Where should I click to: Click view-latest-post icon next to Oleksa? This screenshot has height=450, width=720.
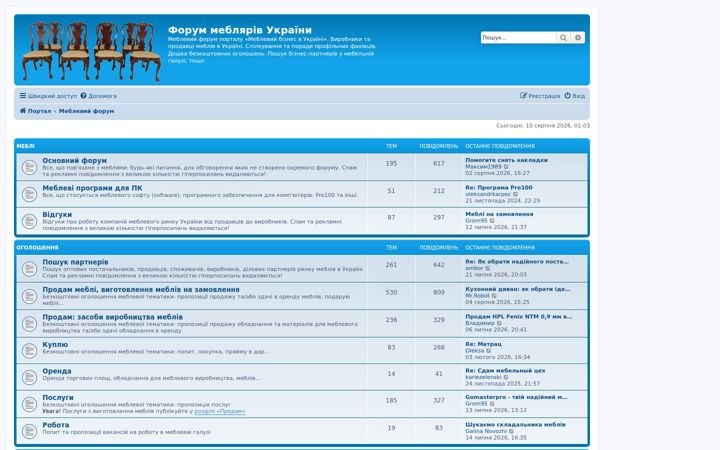(489, 351)
